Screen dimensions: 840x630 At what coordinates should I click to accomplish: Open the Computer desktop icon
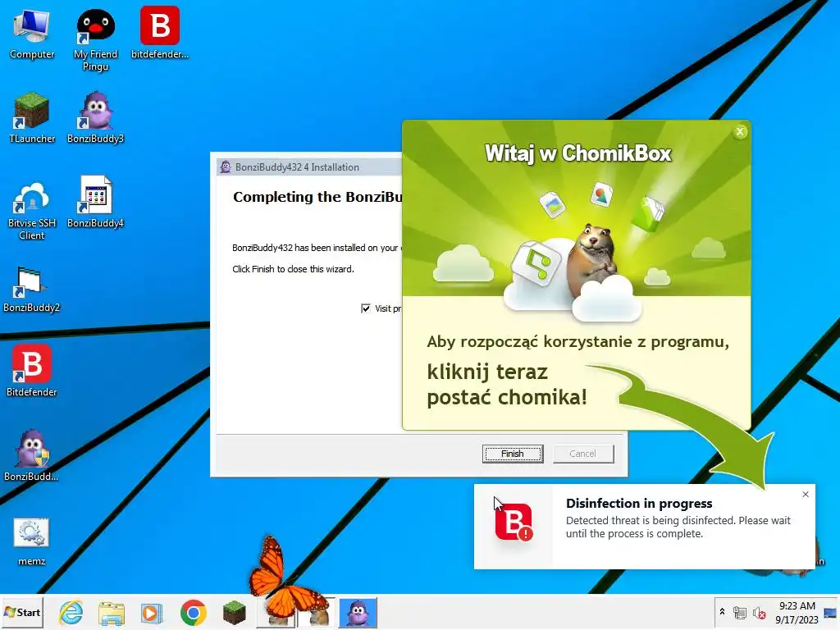tap(32, 34)
